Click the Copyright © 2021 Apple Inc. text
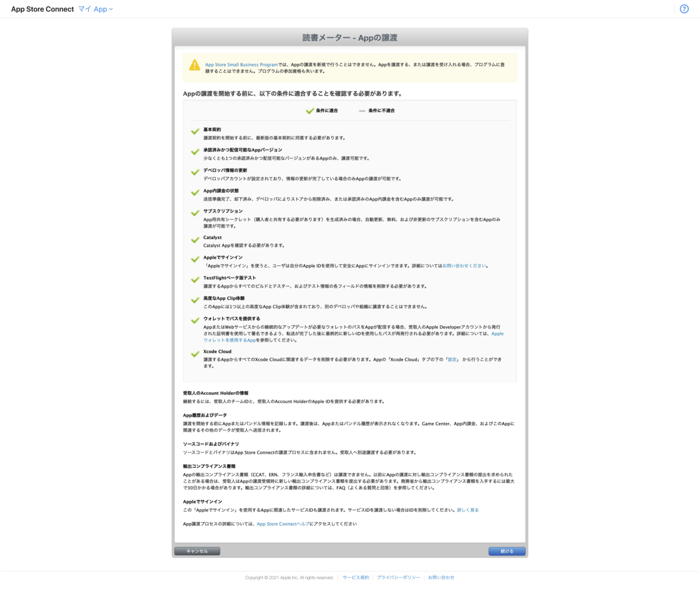The height and width of the screenshot is (601, 700). [289, 578]
